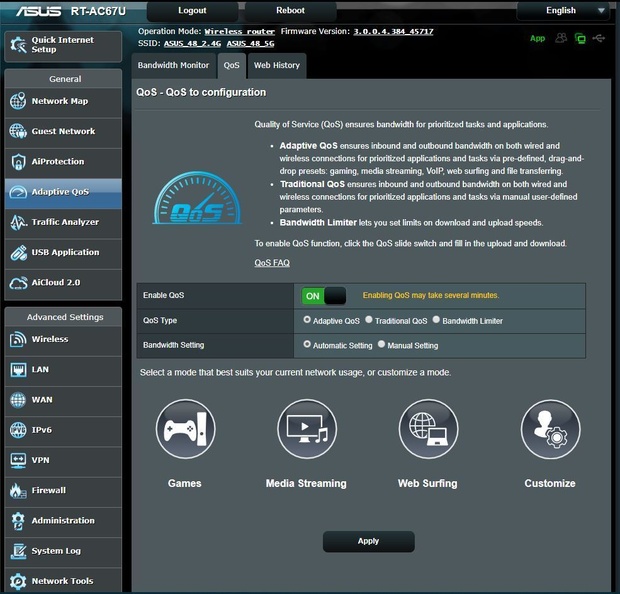Image resolution: width=620 pixels, height=594 pixels.
Task: Click the guest users status icon
Action: point(561,38)
